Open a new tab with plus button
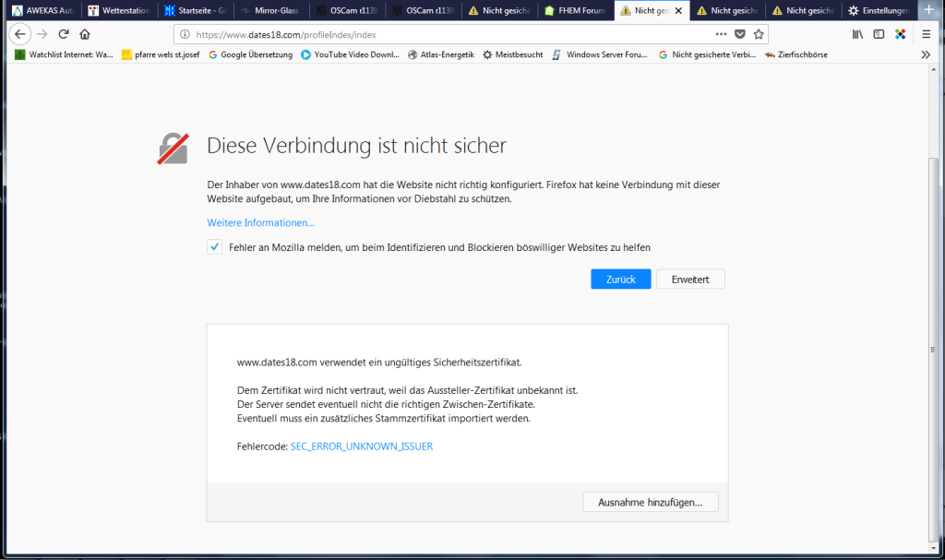This screenshot has height=560, width=945. (928, 9)
